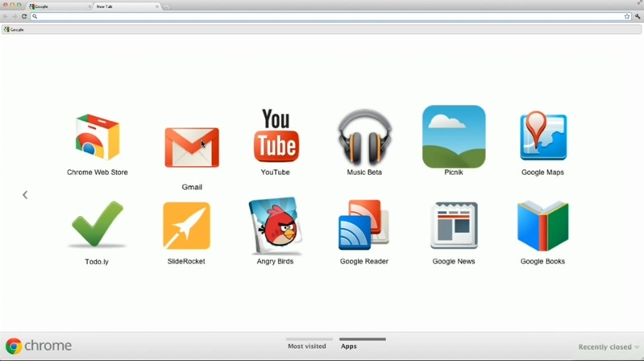The width and height of the screenshot is (644, 361).
Task: Launch the SlideRocket app
Action: pos(186,226)
